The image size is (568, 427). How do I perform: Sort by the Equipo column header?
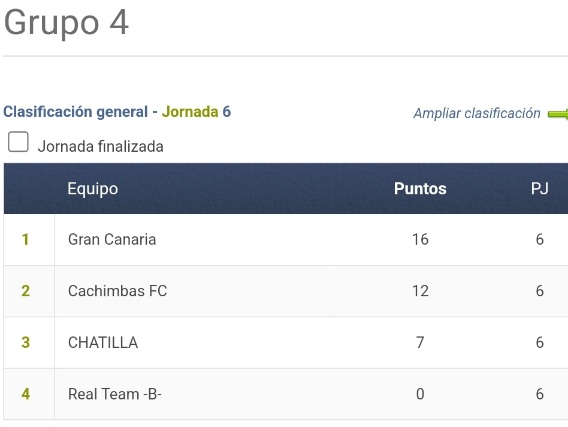pos(93,189)
